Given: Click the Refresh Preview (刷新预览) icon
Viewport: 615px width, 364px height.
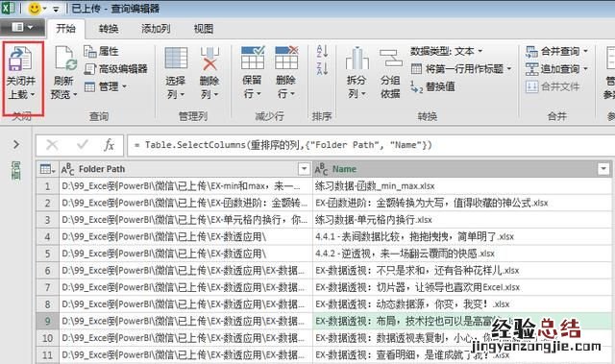Looking at the screenshot, I should (64, 59).
